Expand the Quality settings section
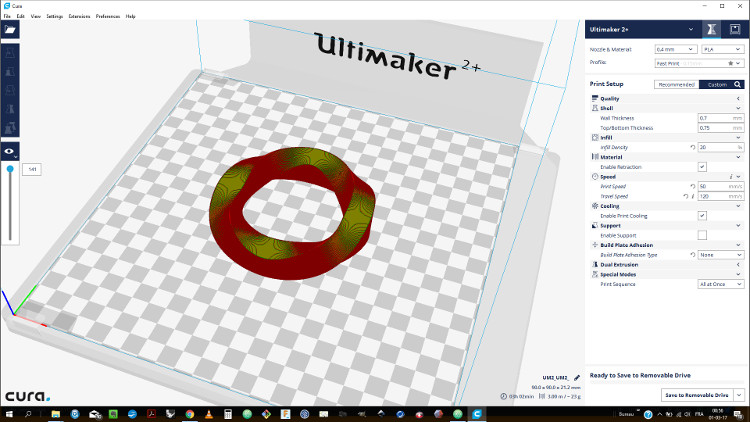Image resolution: width=750 pixels, height=422 pixels. tap(666, 98)
